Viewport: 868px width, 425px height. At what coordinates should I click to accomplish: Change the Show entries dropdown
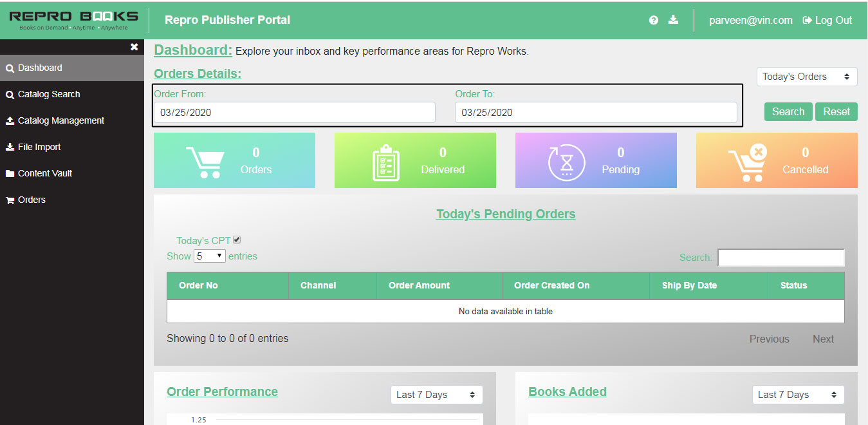click(209, 256)
